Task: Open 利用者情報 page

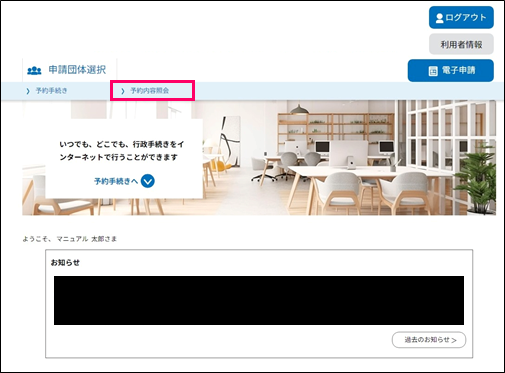Action: [461, 44]
